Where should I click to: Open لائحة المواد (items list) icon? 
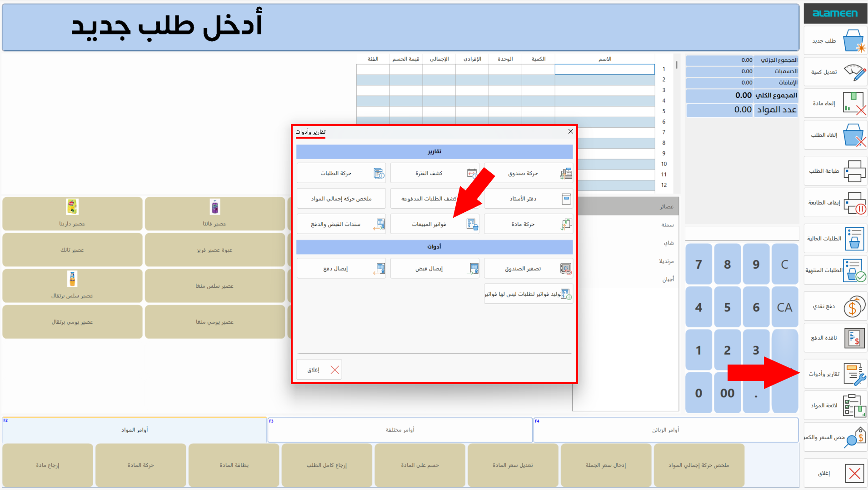pyautogui.click(x=854, y=405)
